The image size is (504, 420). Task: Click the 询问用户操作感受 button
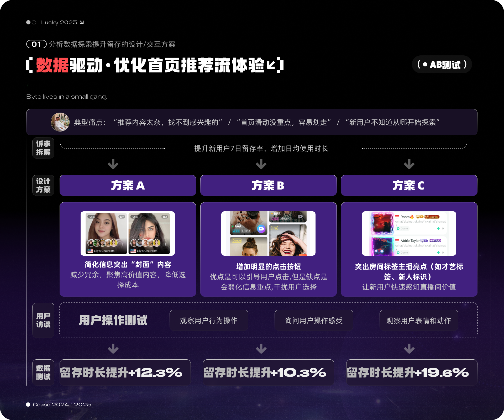[x=314, y=320]
